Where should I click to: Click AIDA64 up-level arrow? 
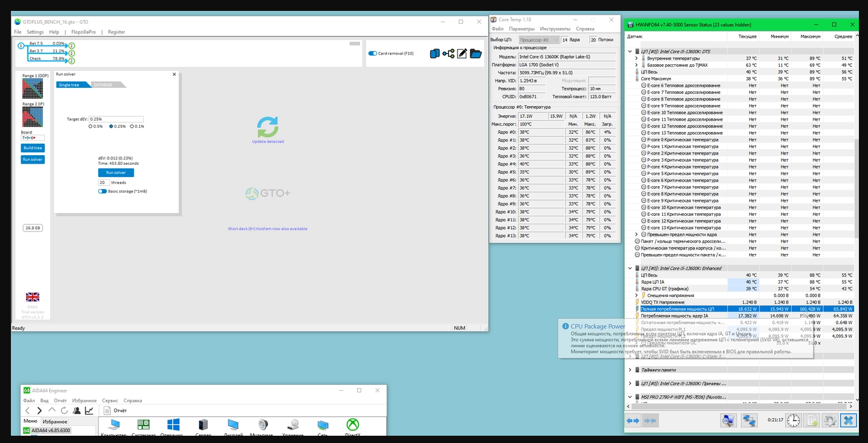pos(52,411)
